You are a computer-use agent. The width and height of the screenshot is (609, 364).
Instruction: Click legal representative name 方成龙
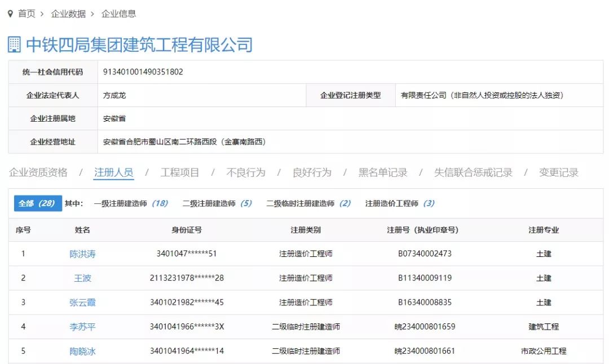[114, 95]
